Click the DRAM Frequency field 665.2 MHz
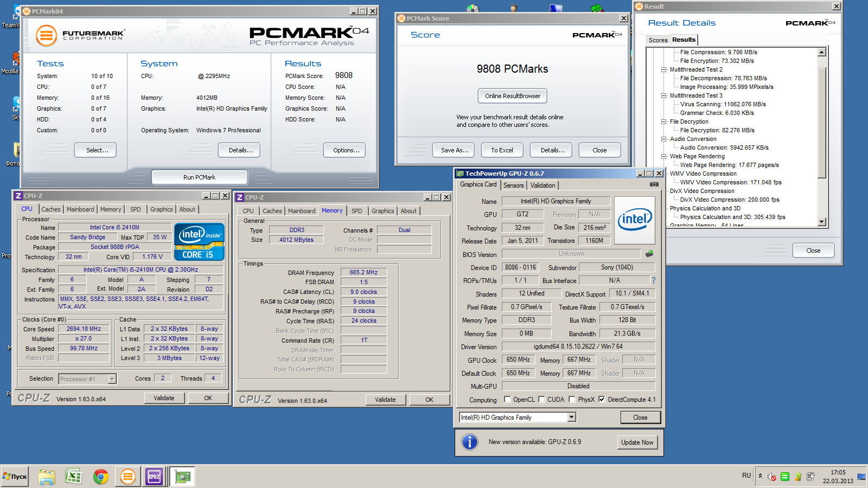868x488 pixels. 363,272
